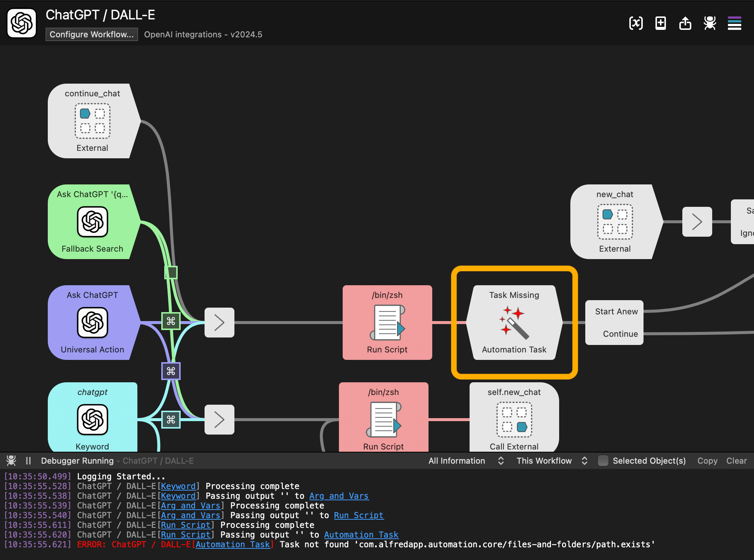The width and height of the screenshot is (754, 560).
Task: Click the command-key modifier badge between connections
Action: (x=171, y=371)
